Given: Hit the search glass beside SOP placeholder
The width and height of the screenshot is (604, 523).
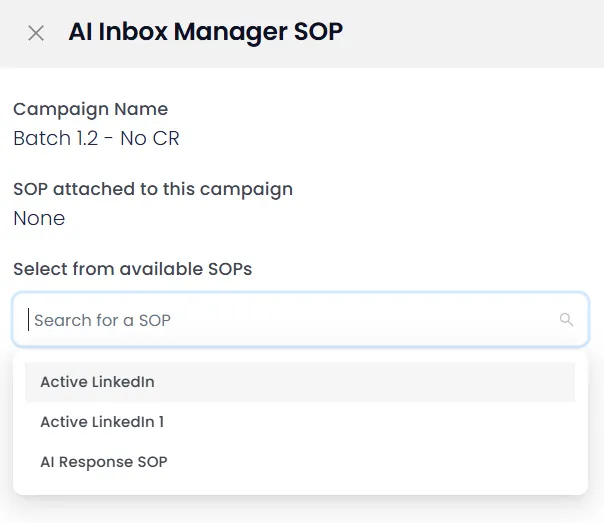Looking at the screenshot, I should click(x=566, y=319).
